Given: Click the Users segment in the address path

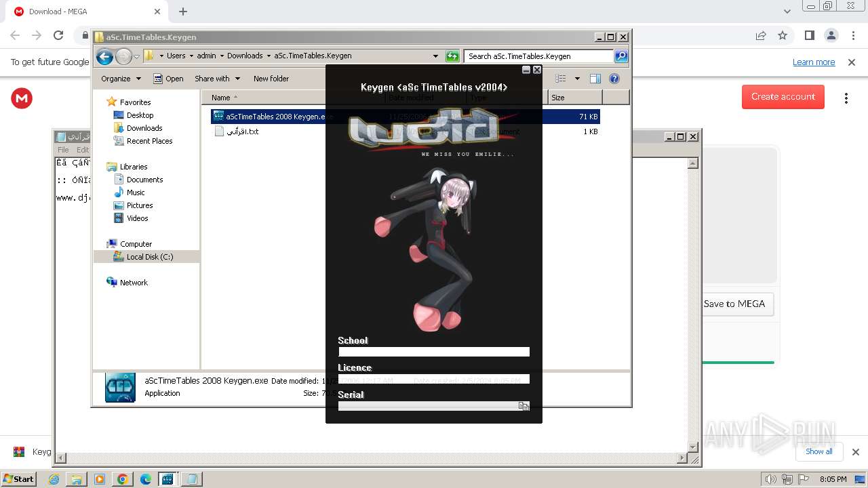Looking at the screenshot, I should click(x=176, y=56).
